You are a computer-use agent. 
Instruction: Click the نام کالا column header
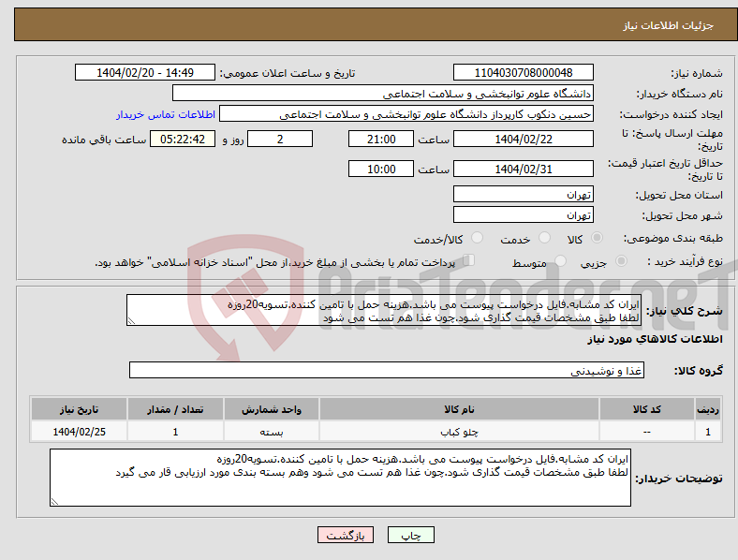point(459,409)
